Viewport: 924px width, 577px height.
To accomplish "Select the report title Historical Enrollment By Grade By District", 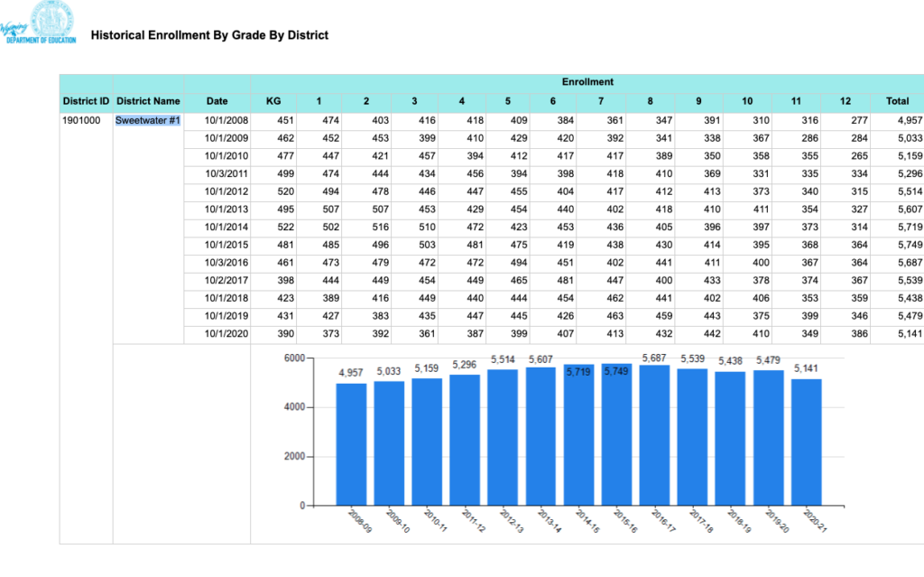I will (x=209, y=35).
